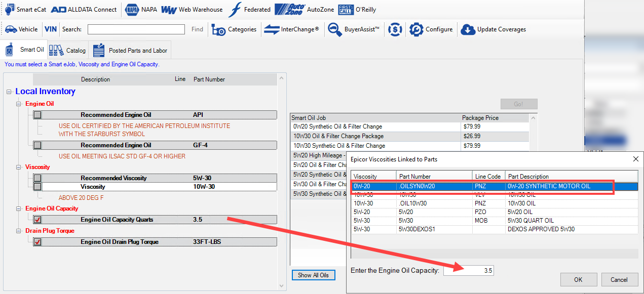The height and width of the screenshot is (294, 644).
Task: Click the tree's Part Number column header
Action: click(209, 79)
